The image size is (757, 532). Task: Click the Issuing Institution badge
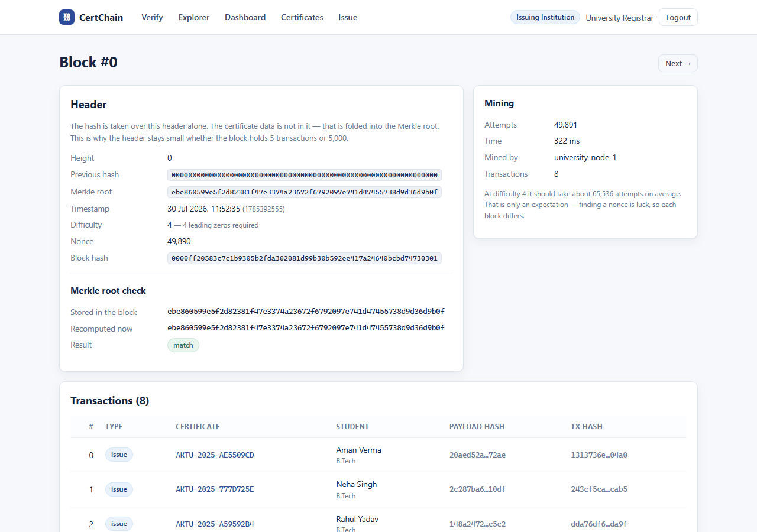coord(545,17)
